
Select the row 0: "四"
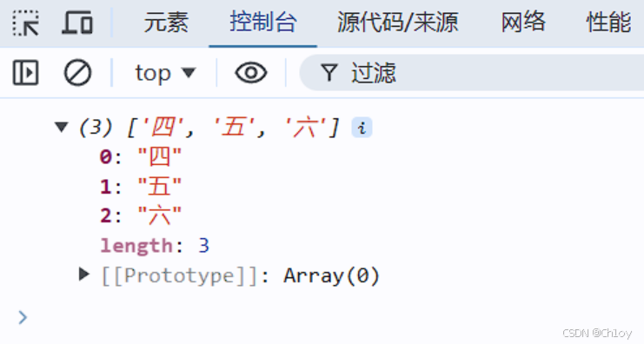(x=141, y=157)
